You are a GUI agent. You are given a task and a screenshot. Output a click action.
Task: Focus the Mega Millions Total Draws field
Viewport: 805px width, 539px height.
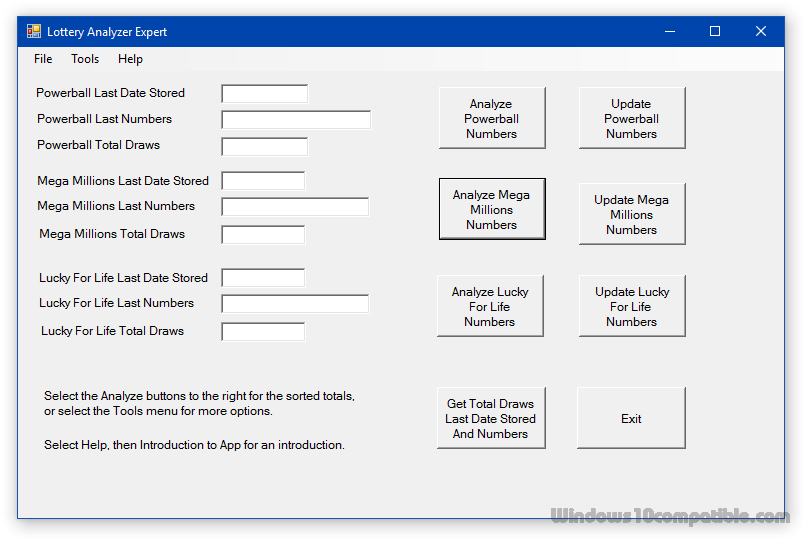[263, 235]
